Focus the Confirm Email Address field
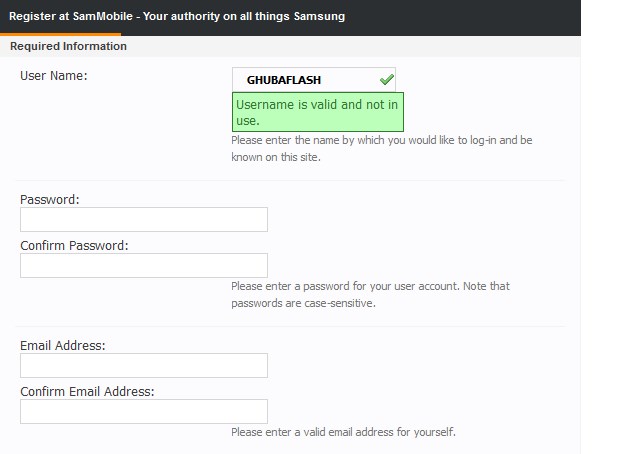Screen dimensions: 619x454 pyautogui.click(x=144, y=411)
